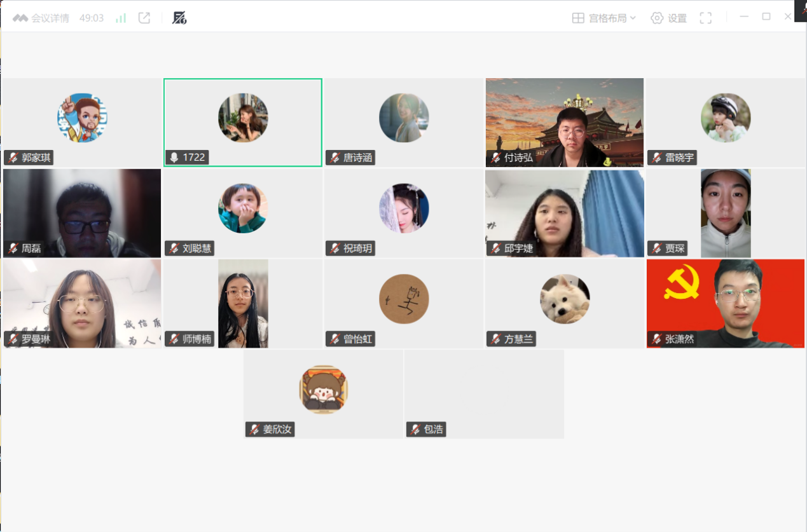Screen dimensions: 807x532
Task: Open 设置 settings
Action: (668, 18)
